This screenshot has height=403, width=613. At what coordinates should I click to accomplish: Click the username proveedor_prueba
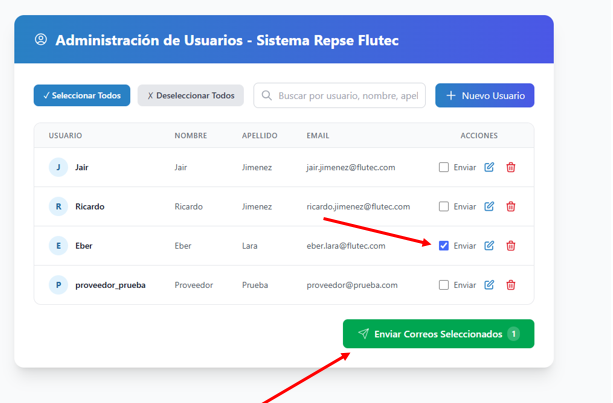click(110, 285)
